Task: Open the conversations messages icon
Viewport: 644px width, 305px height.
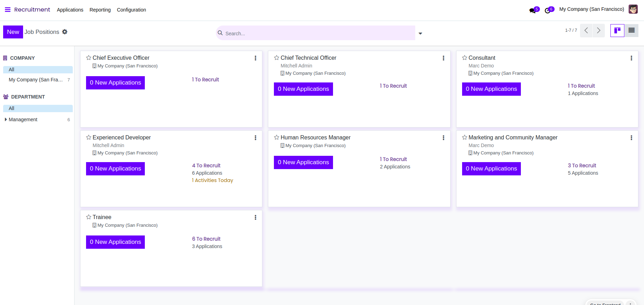Action: point(533,10)
